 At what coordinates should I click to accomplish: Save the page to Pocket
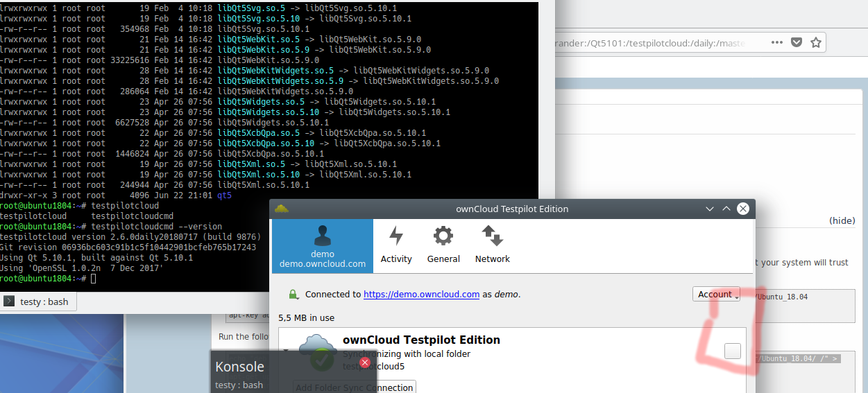tap(797, 42)
